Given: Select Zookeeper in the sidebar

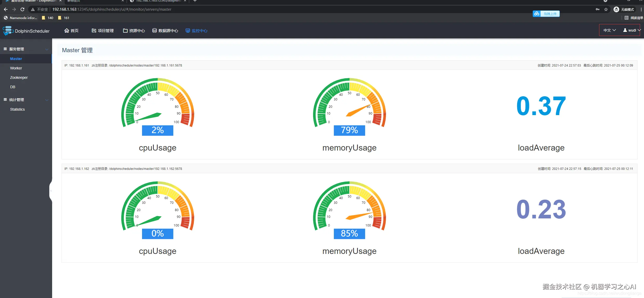Looking at the screenshot, I should pos(19,78).
